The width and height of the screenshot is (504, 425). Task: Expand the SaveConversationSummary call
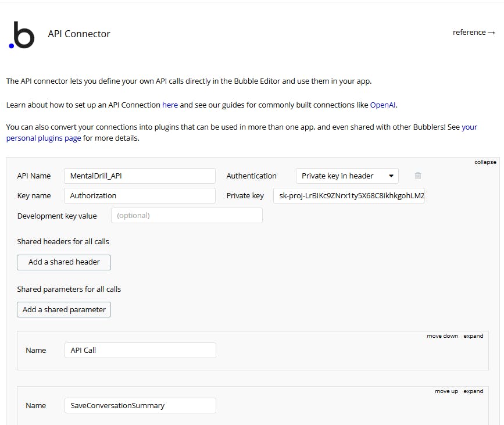[473, 391]
